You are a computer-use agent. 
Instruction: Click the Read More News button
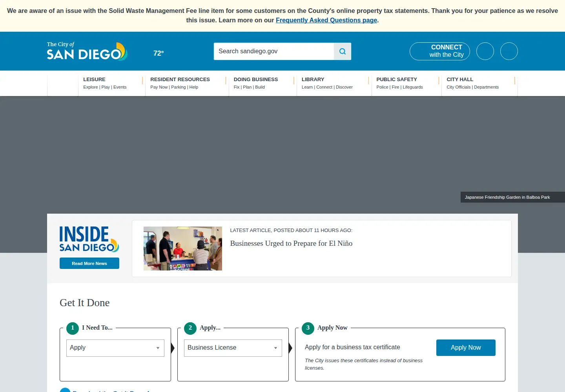tap(89, 263)
